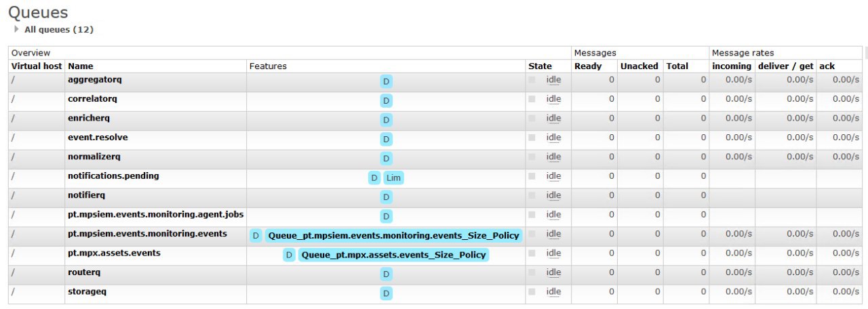
Task: Click the Queue_pt.mpsiem.events.monitoring.events_Size_Policy badge
Action: click(393, 236)
